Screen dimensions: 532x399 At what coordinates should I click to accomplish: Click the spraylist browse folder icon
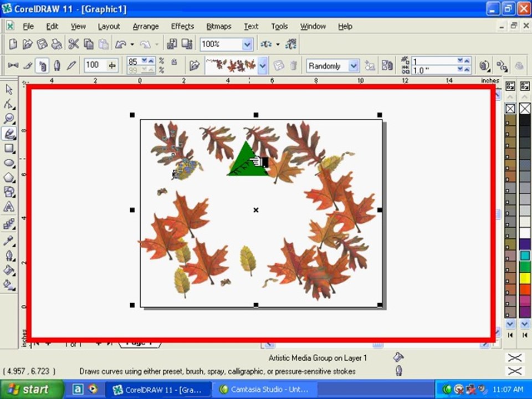click(195, 65)
